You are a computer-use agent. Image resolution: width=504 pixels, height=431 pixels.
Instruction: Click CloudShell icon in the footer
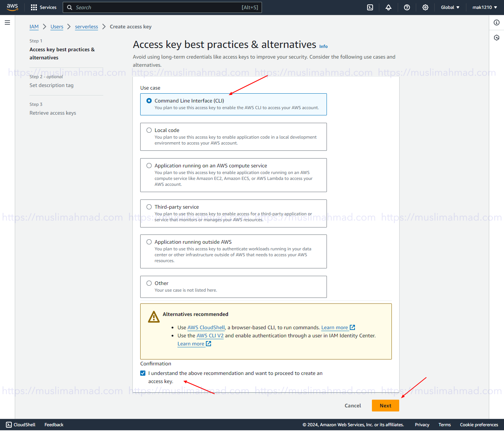click(x=9, y=425)
